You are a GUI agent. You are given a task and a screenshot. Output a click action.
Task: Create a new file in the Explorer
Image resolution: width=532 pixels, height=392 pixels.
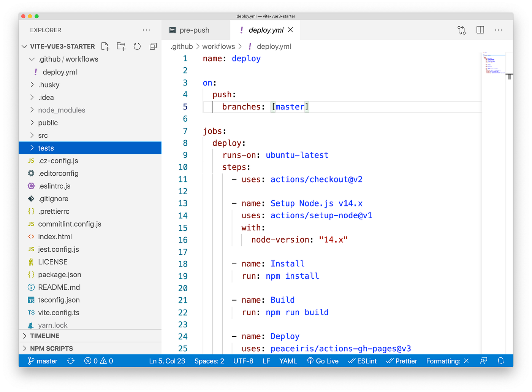point(105,46)
